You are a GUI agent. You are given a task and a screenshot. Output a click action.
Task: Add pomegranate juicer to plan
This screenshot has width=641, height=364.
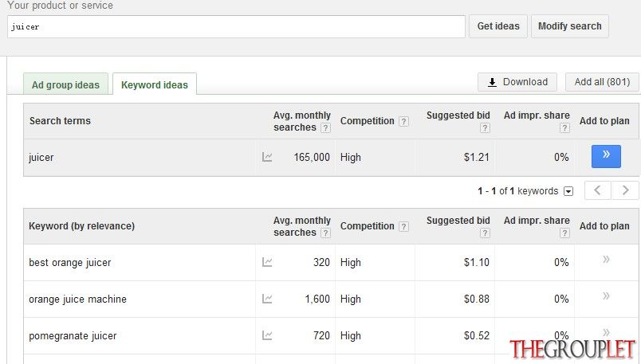(606, 331)
